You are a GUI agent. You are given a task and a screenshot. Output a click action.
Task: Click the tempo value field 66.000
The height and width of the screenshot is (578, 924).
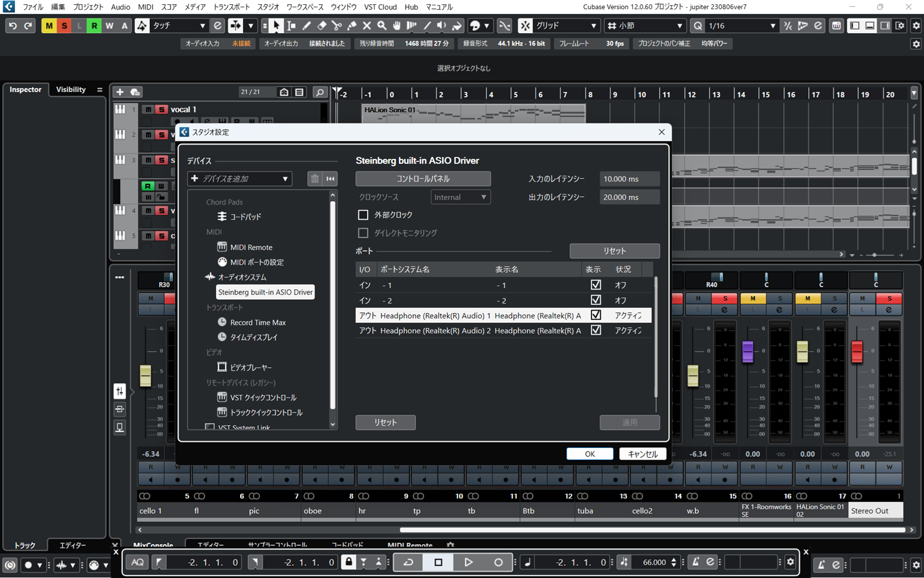(x=654, y=562)
